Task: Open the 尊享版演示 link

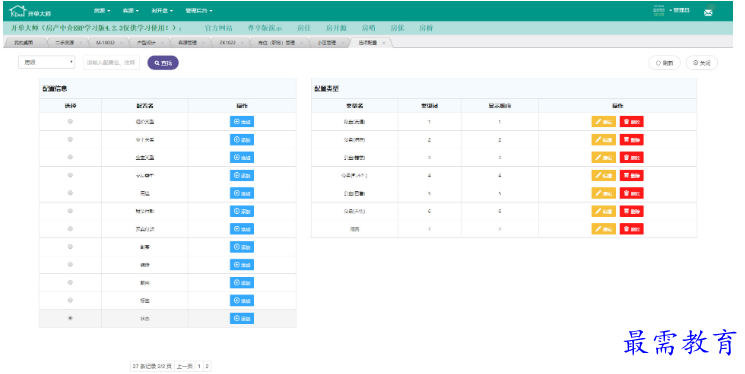Action: point(265,28)
